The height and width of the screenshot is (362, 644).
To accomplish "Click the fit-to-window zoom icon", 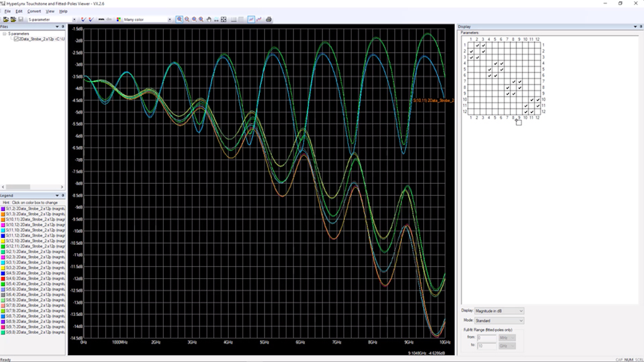I will tap(224, 20).
